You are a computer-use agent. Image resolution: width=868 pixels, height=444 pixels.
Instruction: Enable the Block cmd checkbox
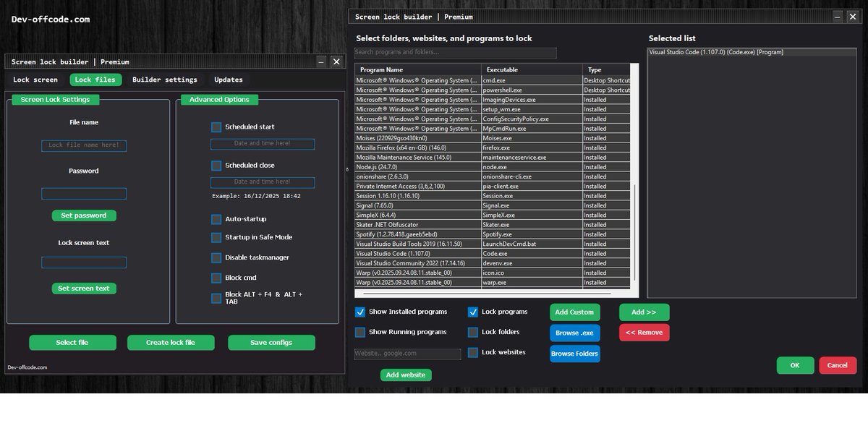click(216, 278)
